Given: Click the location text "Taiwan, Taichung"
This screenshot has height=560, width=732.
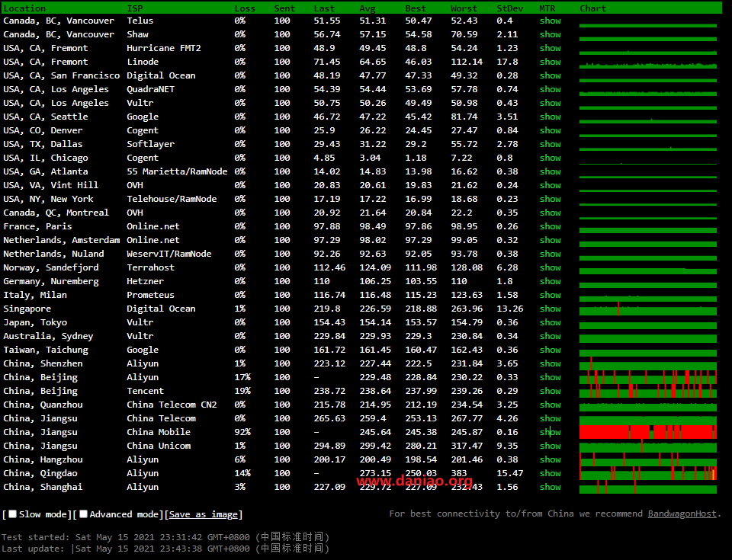Looking at the screenshot, I should tap(46, 350).
